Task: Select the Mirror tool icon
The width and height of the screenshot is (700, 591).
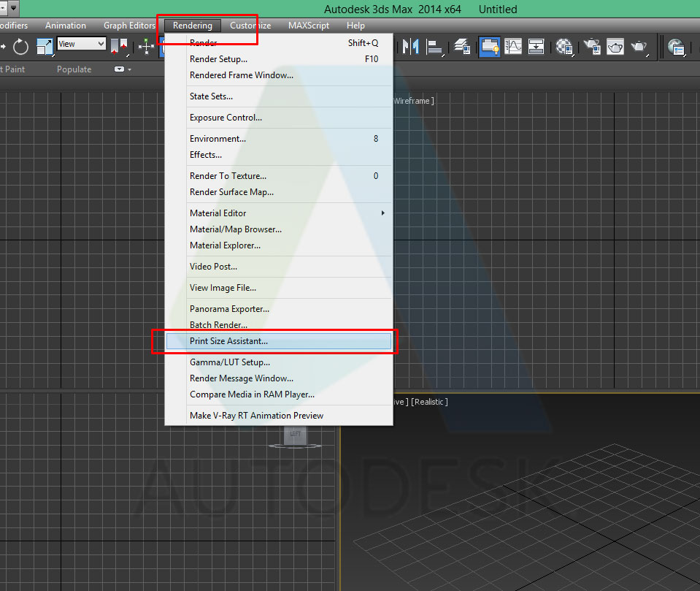Action: 411,46
